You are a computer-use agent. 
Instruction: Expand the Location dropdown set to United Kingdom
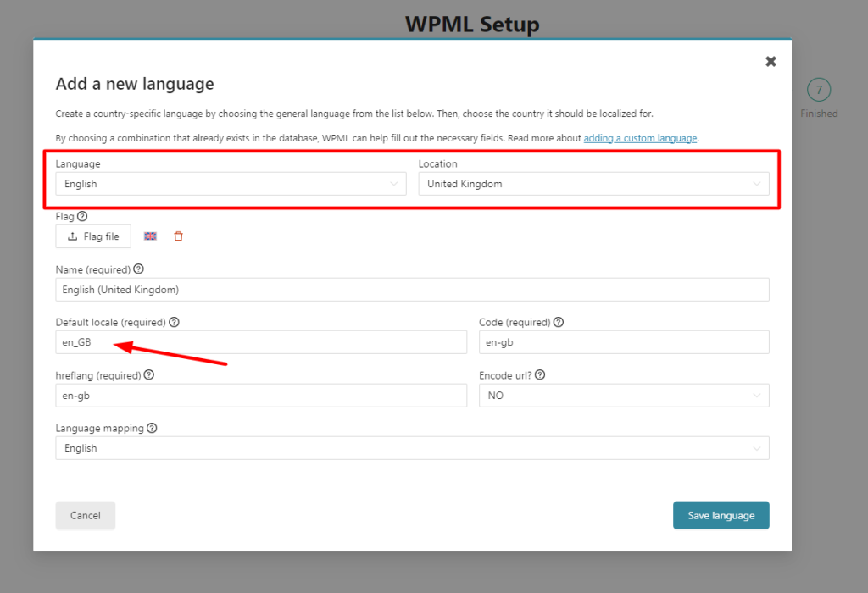coord(593,184)
